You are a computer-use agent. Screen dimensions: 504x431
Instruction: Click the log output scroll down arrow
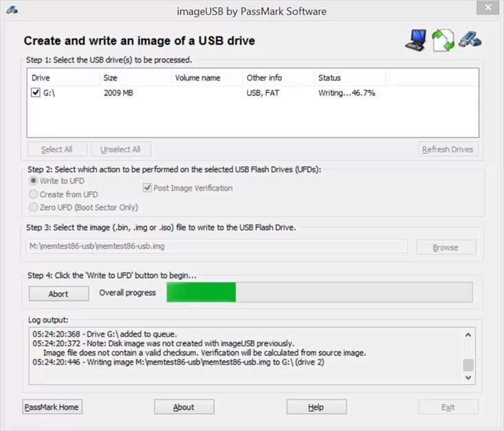[468, 377]
